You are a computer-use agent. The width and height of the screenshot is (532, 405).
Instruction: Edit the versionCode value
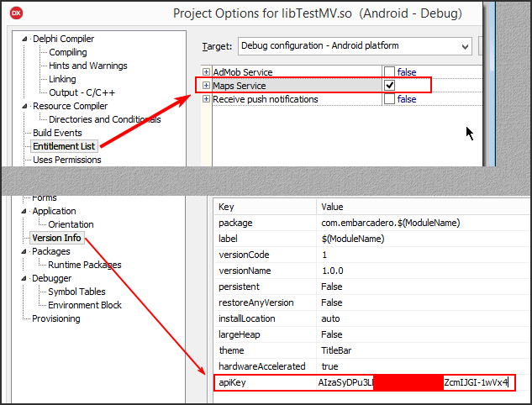click(x=424, y=255)
